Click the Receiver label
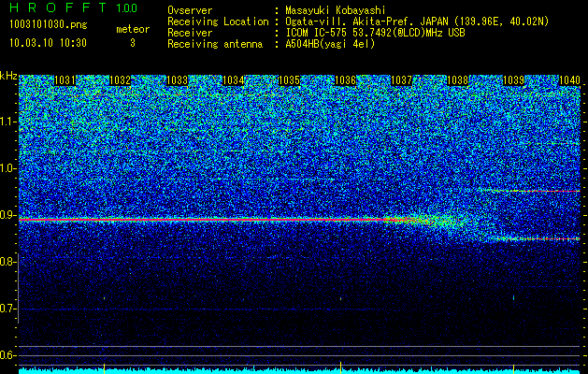Image resolution: width=588 pixels, height=374 pixels. [x=190, y=33]
